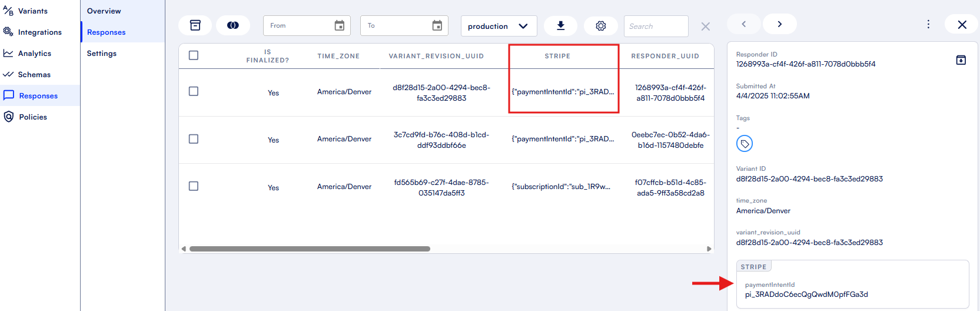Open Integrations in the sidebar

point(39,32)
